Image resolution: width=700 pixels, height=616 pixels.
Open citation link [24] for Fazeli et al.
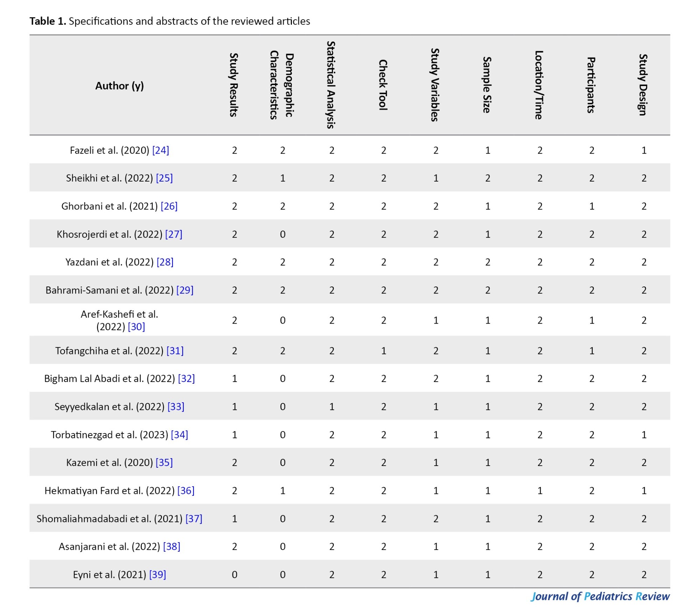161,150
